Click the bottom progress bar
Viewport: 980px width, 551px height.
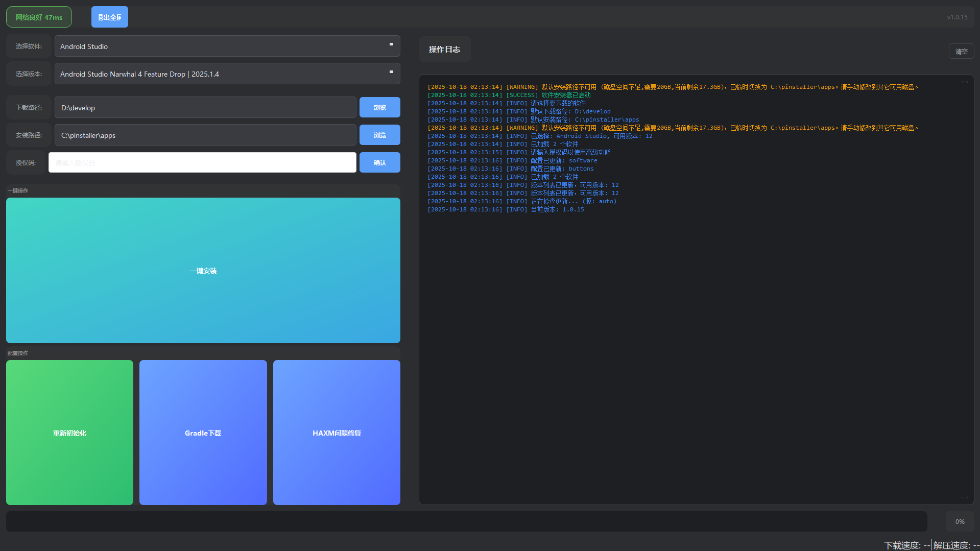click(x=466, y=521)
